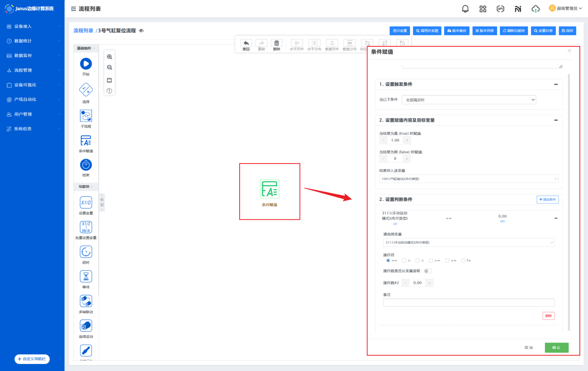Select the != operator radio button
588x371 pixels.
(463, 261)
